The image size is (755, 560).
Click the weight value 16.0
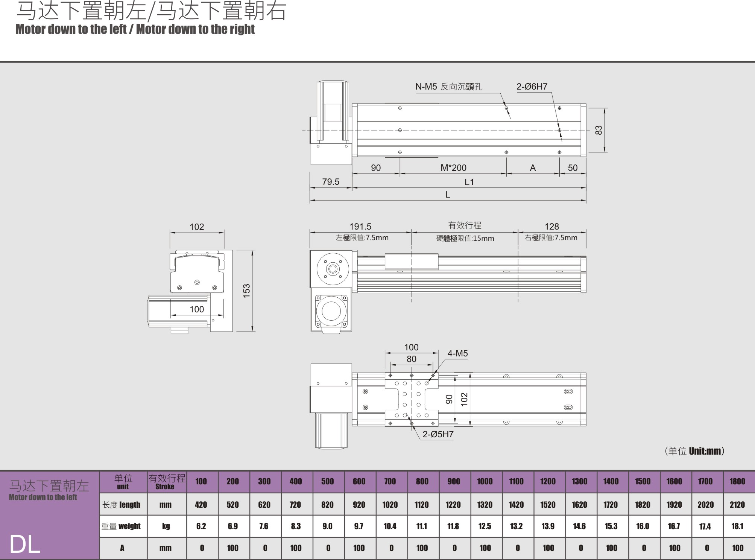(643, 526)
